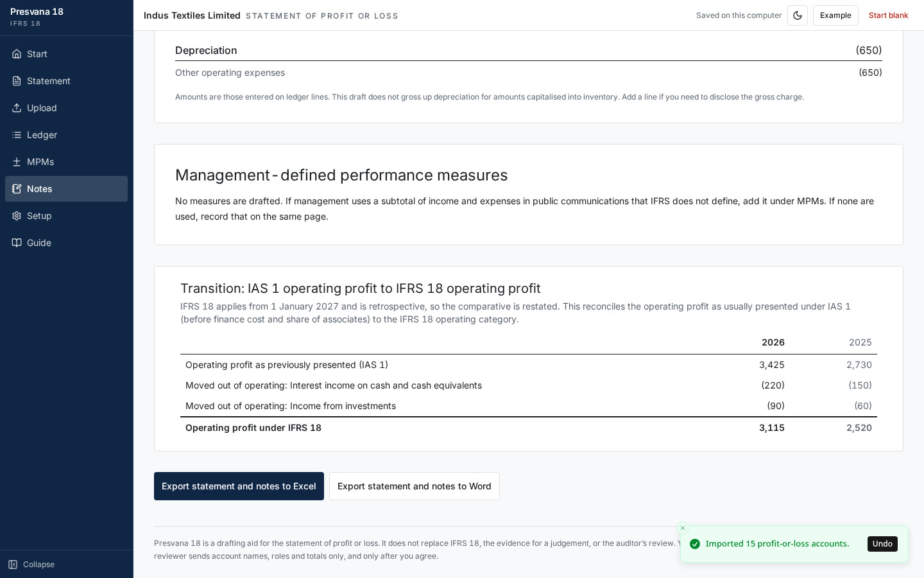Click Start blank

pos(888,15)
